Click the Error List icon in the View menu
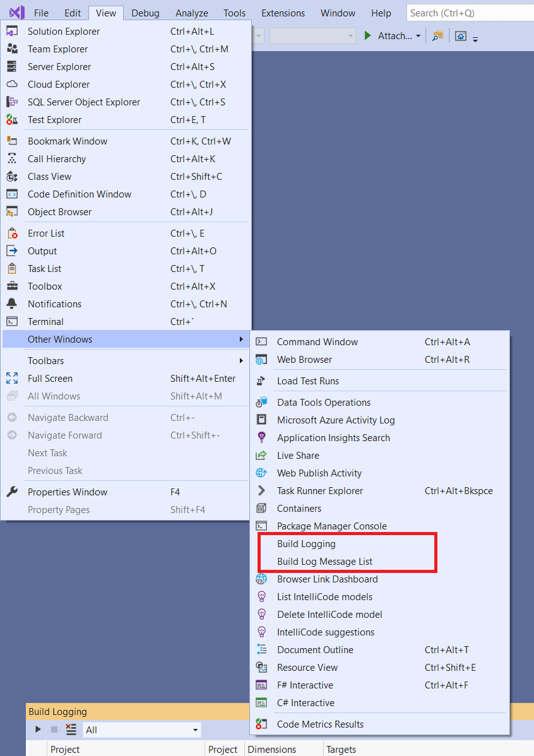 click(13, 233)
